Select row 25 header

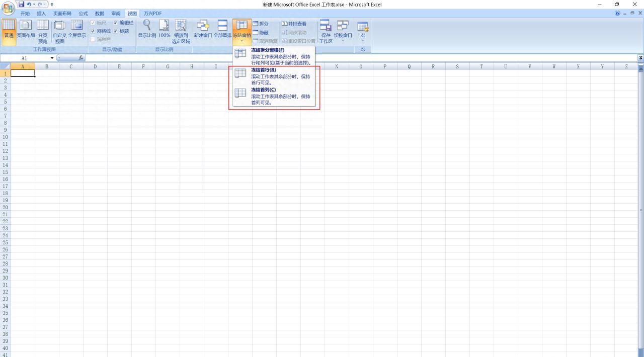coord(5,242)
